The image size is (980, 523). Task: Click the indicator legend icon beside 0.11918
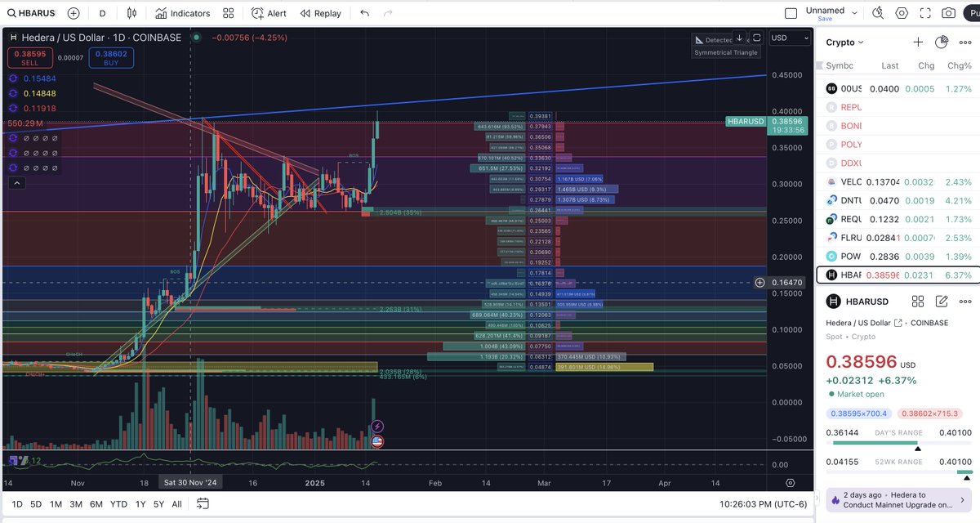point(12,108)
